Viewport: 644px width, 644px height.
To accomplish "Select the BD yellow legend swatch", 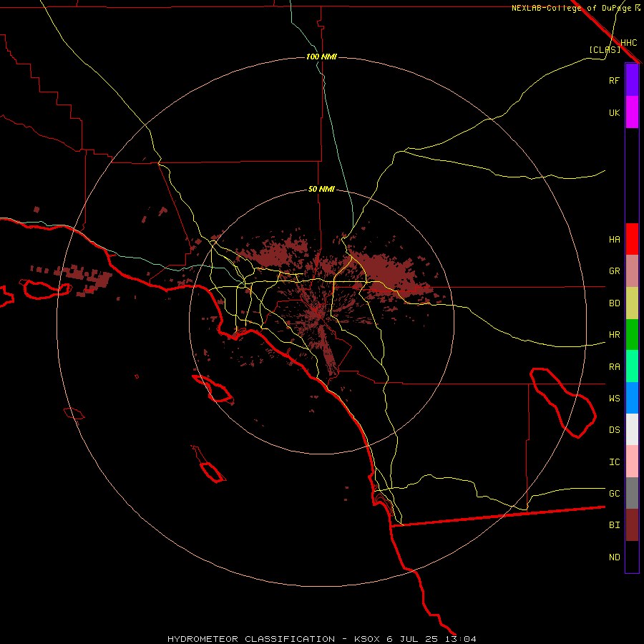I will point(632,303).
